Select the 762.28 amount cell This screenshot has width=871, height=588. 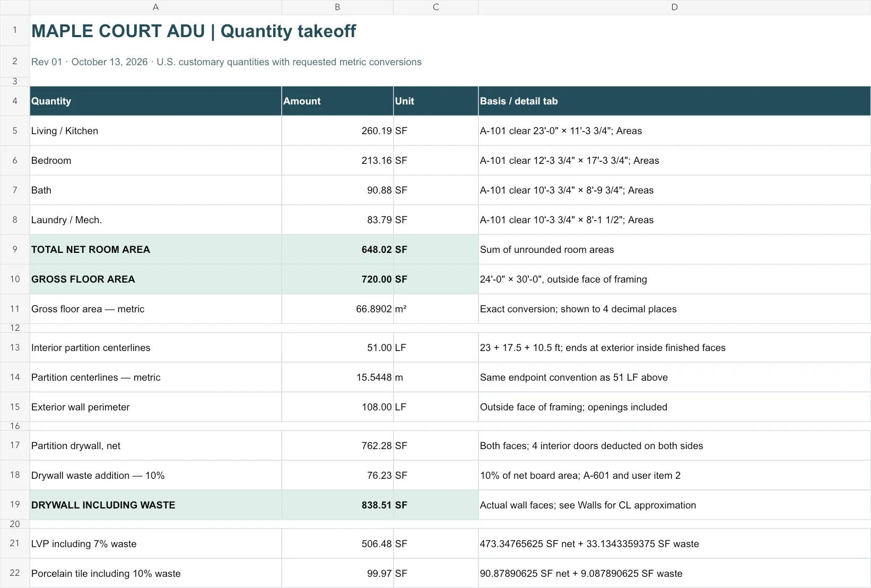[x=337, y=446]
